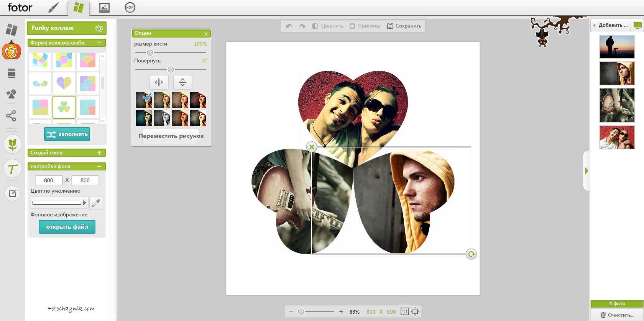The width and height of the screenshot is (644, 321).
Task: Select the text tool in sidebar
Action: click(x=13, y=169)
